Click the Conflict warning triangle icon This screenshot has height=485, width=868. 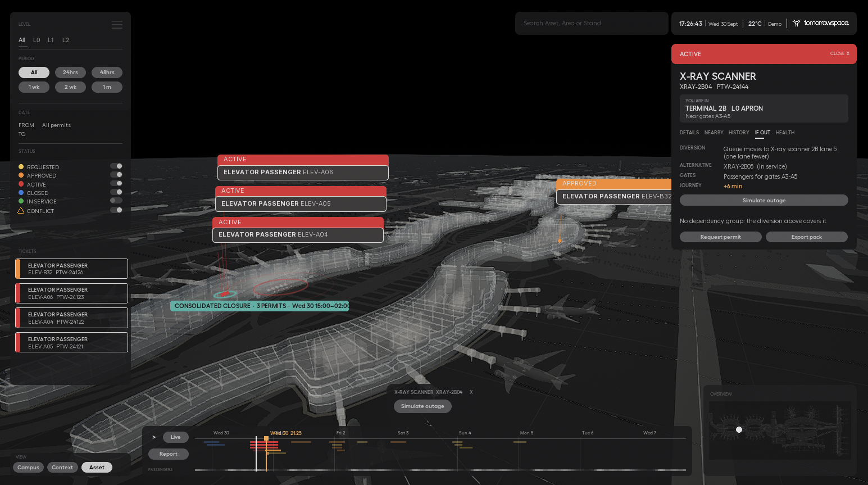point(21,211)
